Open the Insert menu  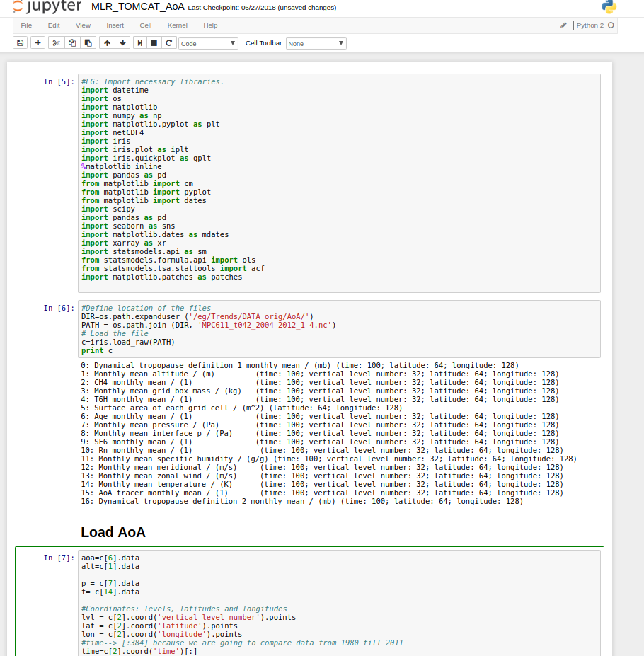point(115,25)
